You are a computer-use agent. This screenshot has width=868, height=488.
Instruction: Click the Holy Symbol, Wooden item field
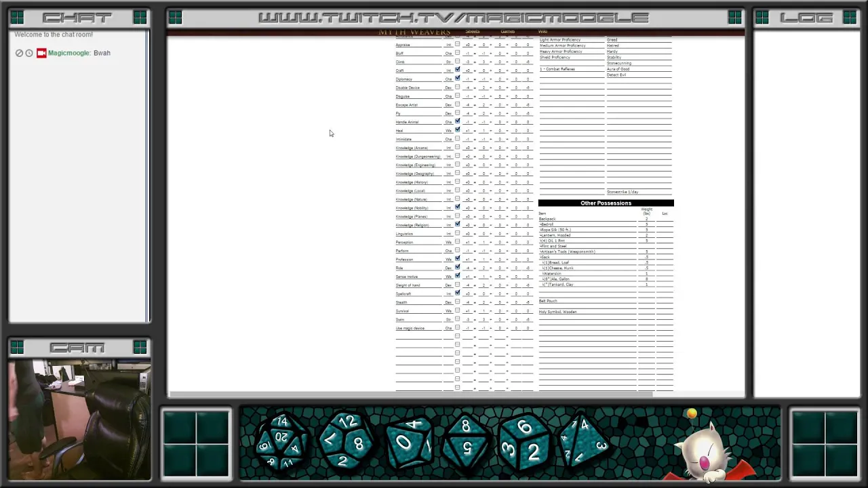(587, 312)
